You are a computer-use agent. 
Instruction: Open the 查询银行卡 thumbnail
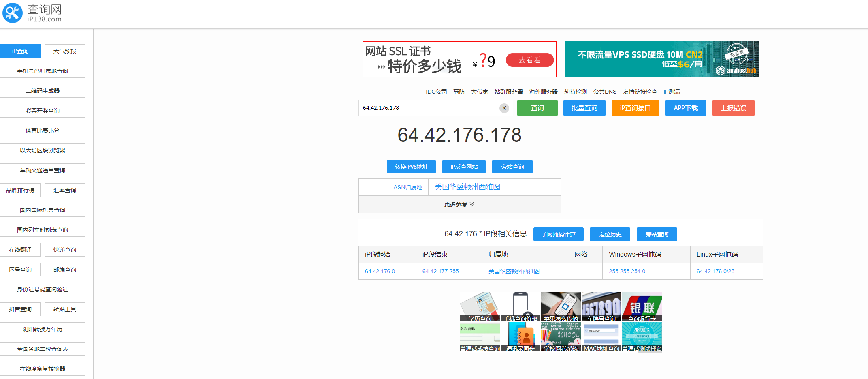[x=642, y=307]
